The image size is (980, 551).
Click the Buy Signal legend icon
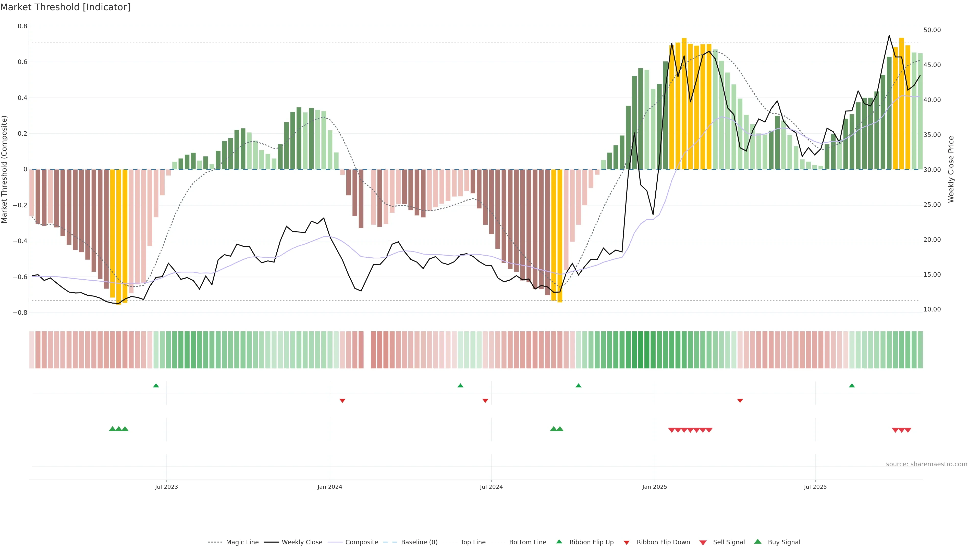click(757, 542)
